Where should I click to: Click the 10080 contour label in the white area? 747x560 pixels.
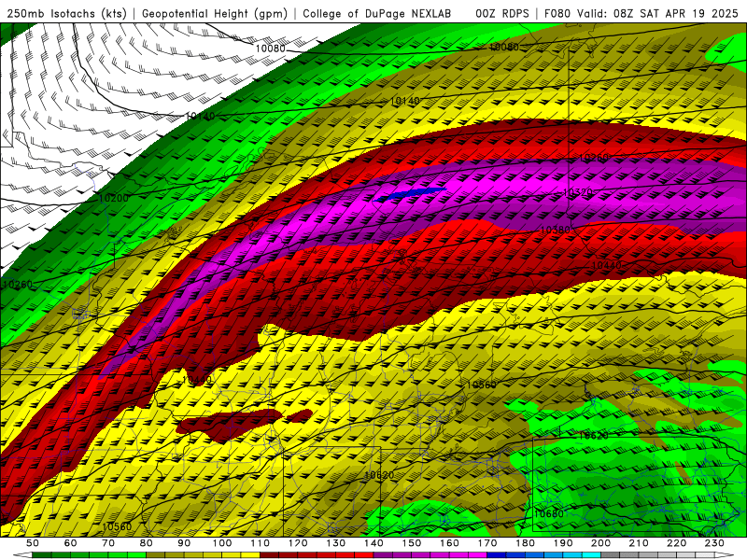270,49
